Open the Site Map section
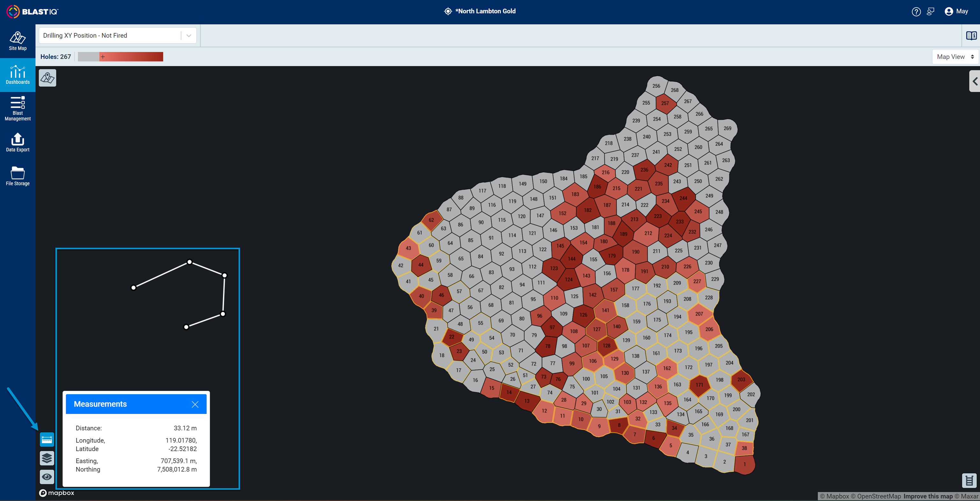 click(18, 41)
